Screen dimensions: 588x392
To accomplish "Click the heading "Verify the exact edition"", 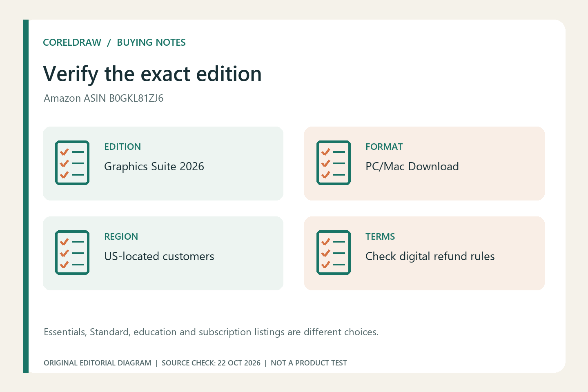I will click(152, 74).
